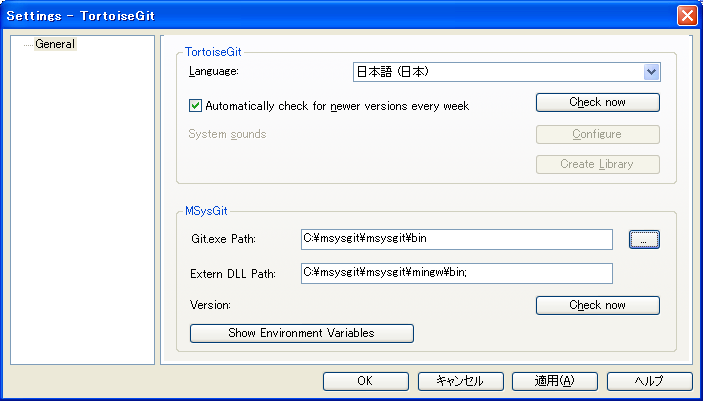Click the Settings - TortoiseGit title bar

pyautogui.click(x=300, y=16)
